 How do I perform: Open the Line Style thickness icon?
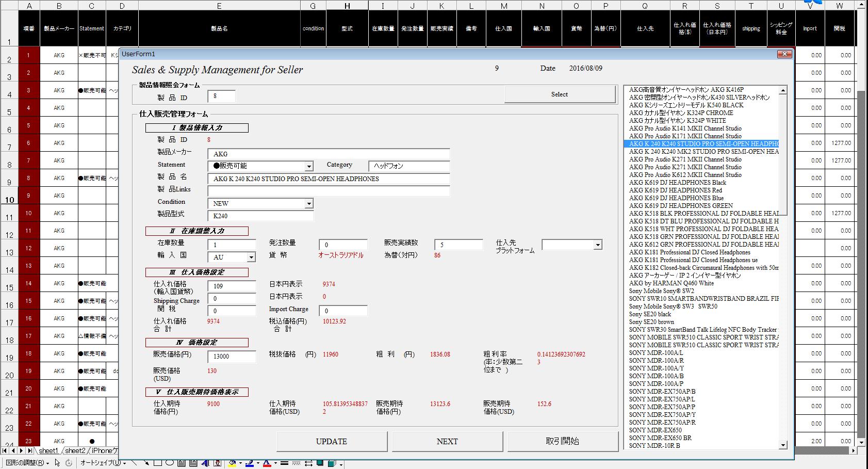(x=284, y=463)
